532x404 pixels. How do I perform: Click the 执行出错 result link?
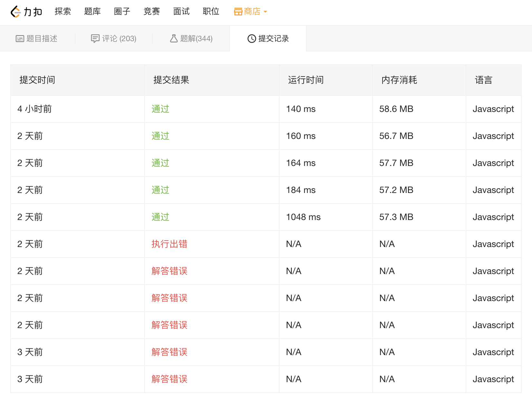(x=169, y=244)
